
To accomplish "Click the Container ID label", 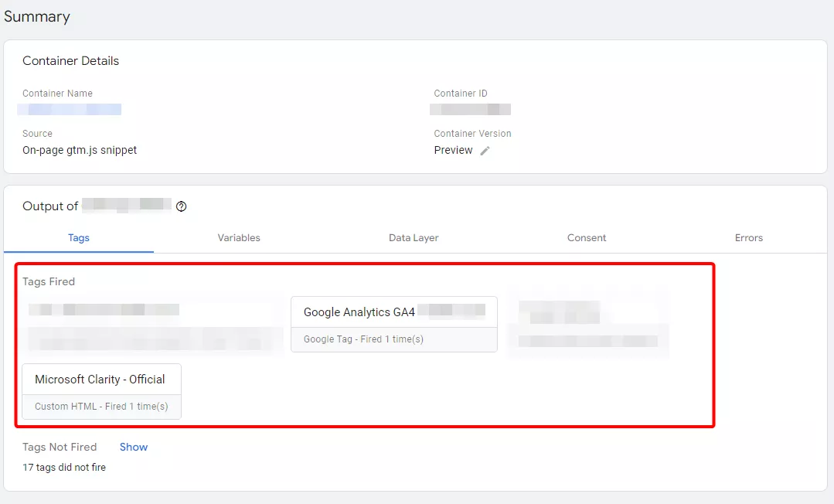I will 461,93.
